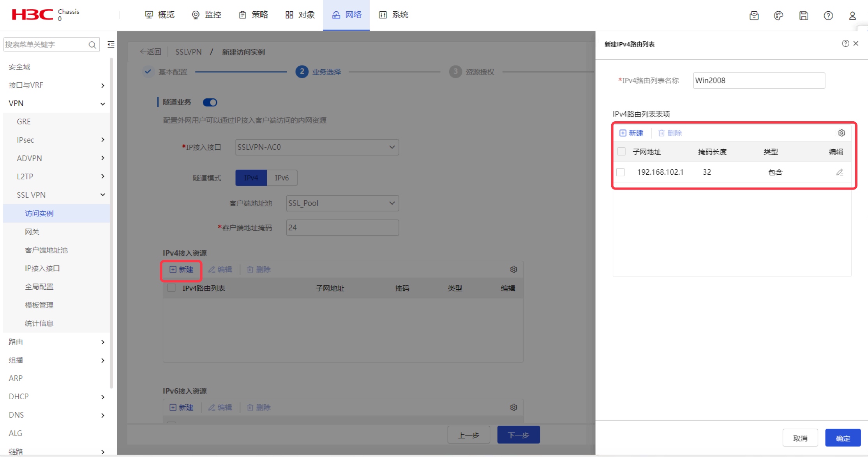The height and width of the screenshot is (457, 868).
Task: Select all in 子网地址 header checkbox
Action: click(621, 152)
